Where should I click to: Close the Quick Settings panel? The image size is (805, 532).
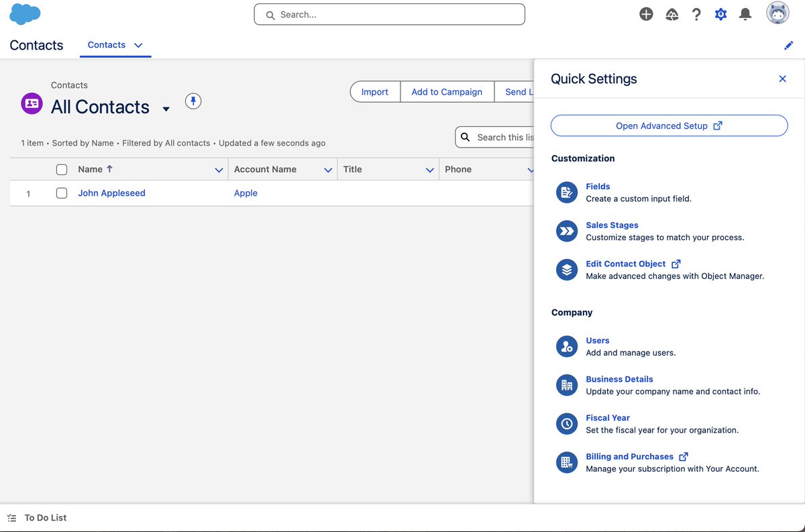coord(782,78)
